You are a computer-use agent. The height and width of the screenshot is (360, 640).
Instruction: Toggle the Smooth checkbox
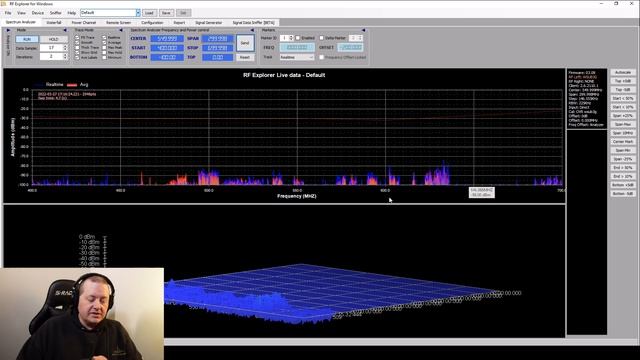point(77,42)
